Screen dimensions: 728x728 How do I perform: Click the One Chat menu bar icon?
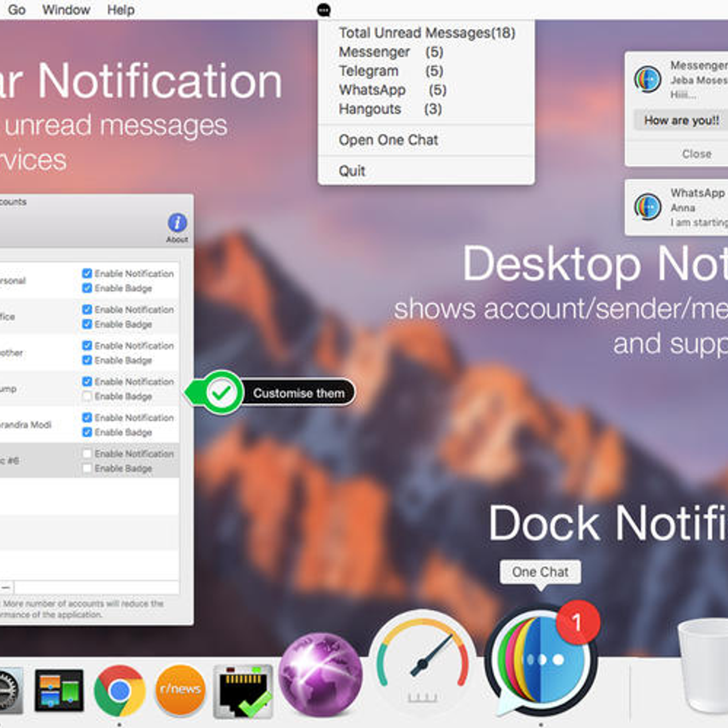click(324, 10)
